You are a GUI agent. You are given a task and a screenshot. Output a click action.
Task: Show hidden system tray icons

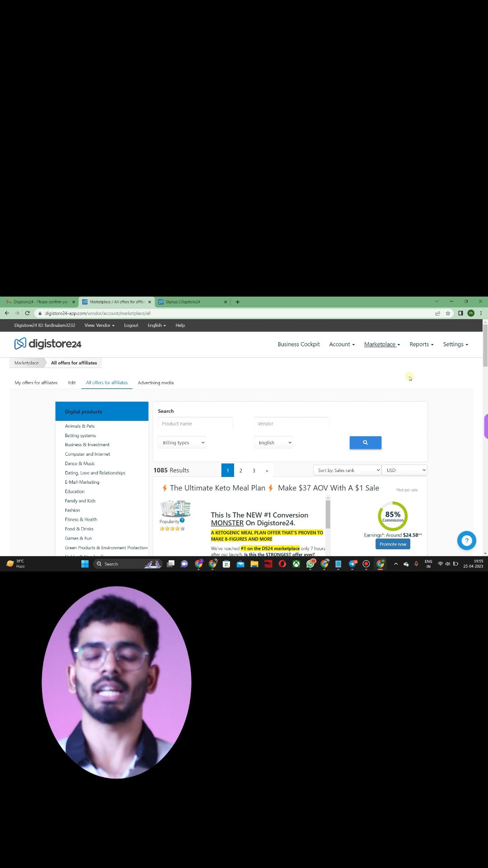pyautogui.click(x=396, y=564)
